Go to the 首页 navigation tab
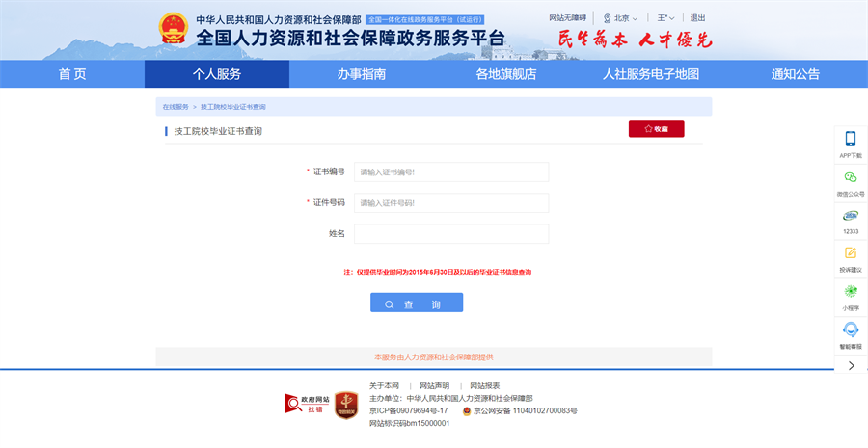The height and width of the screenshot is (448, 868). point(72,74)
